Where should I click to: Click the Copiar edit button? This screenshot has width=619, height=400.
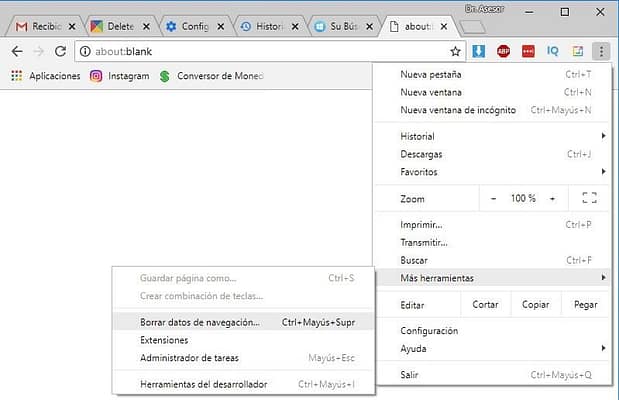point(535,304)
